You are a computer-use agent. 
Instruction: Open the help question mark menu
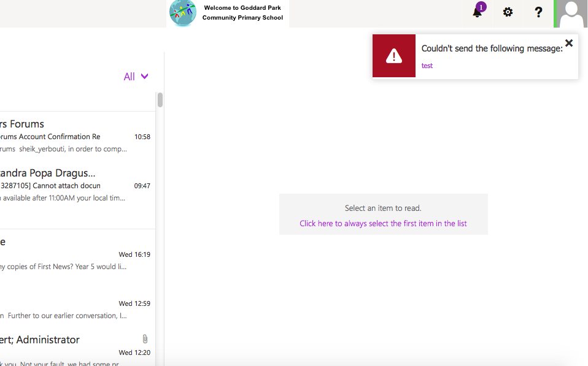coord(538,12)
